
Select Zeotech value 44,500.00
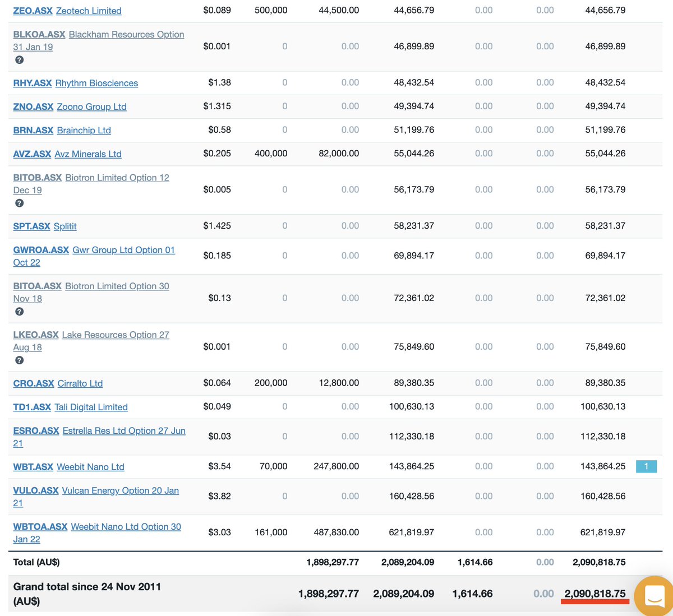click(339, 10)
